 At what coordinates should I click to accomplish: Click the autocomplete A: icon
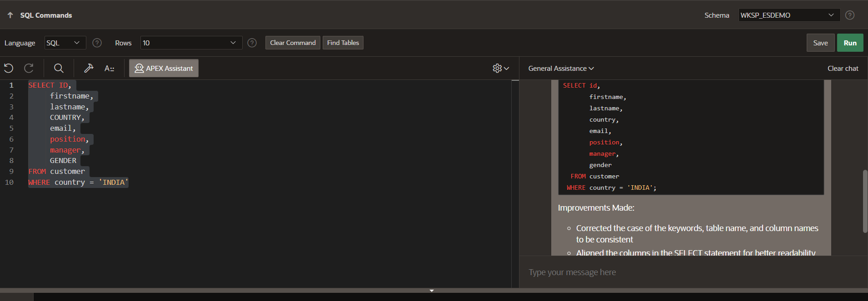pyautogui.click(x=109, y=68)
